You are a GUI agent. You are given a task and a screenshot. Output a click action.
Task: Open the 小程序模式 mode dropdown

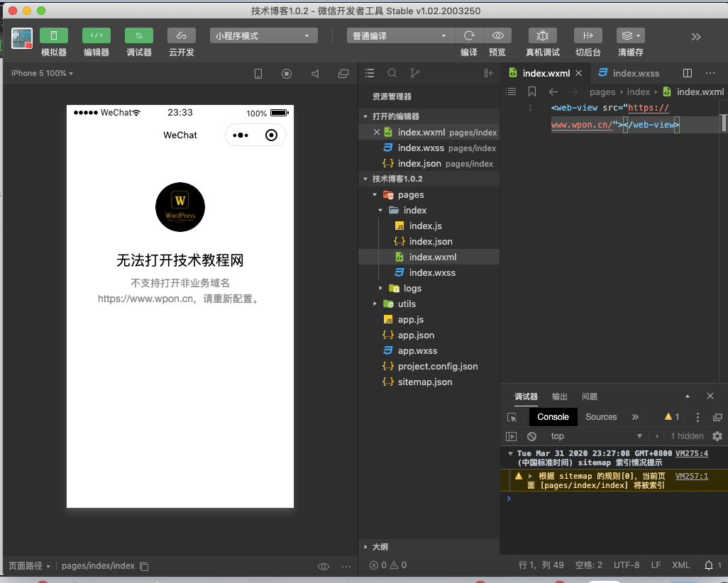264,35
